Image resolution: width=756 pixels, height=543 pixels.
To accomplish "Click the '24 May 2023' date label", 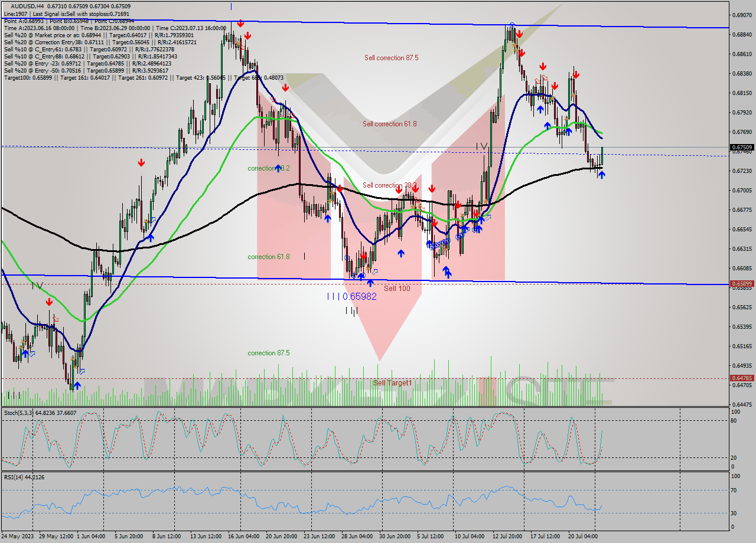I will point(18,537).
